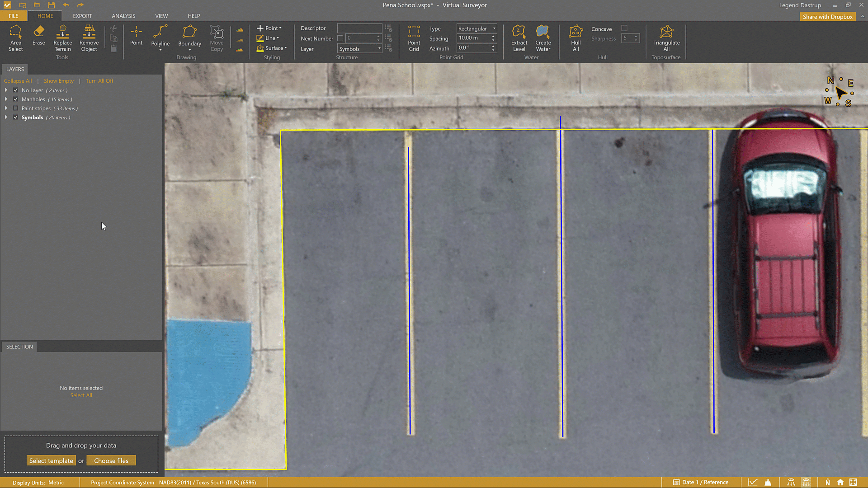Screen dimensions: 868x488
Task: Enable the Paint stripes layer checkbox
Action: (x=16, y=108)
